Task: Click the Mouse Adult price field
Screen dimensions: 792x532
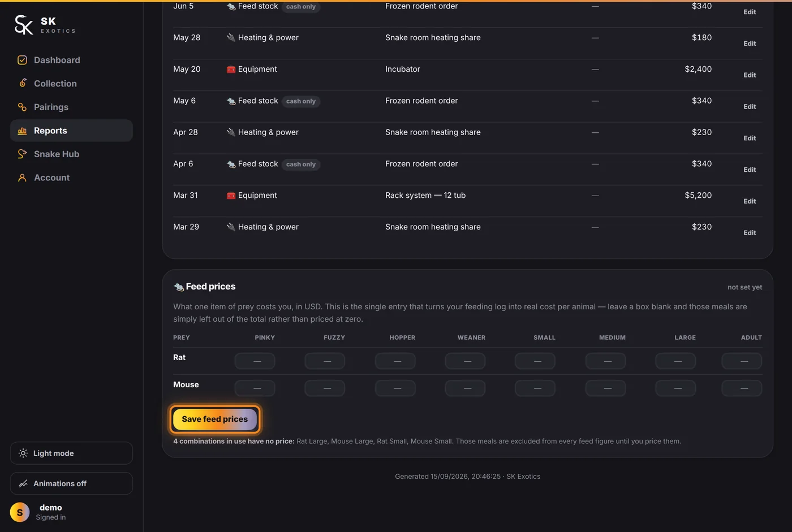Action: tap(742, 388)
